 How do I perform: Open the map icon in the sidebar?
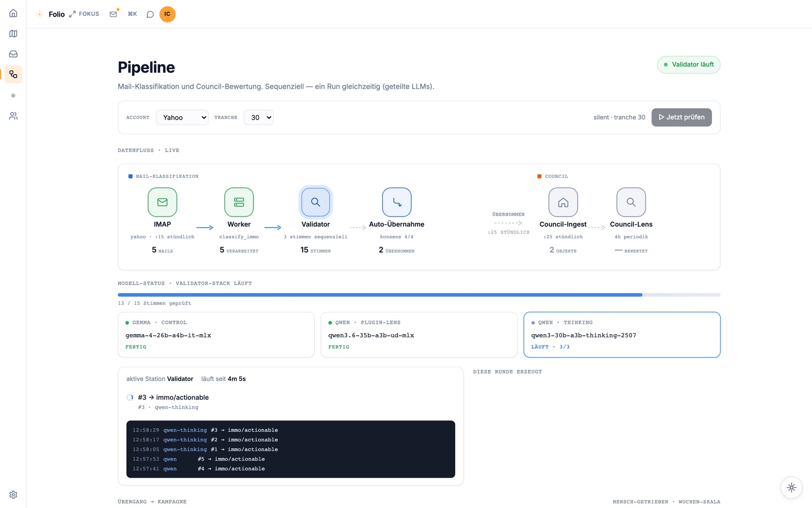[x=13, y=33]
